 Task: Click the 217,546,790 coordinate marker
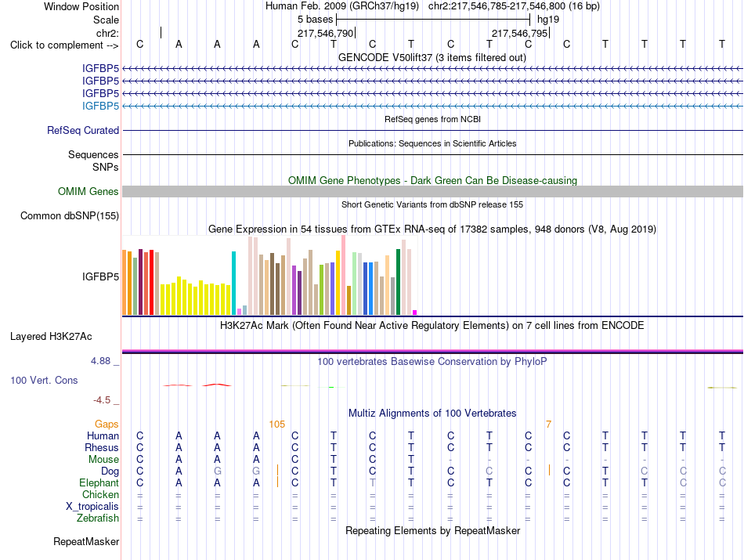tap(326, 33)
